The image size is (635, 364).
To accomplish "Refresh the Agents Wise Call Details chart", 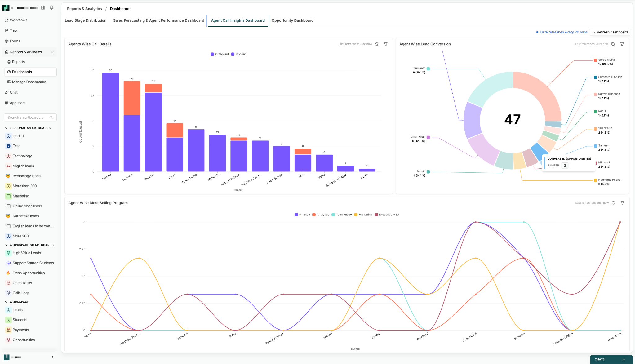I will point(377,44).
